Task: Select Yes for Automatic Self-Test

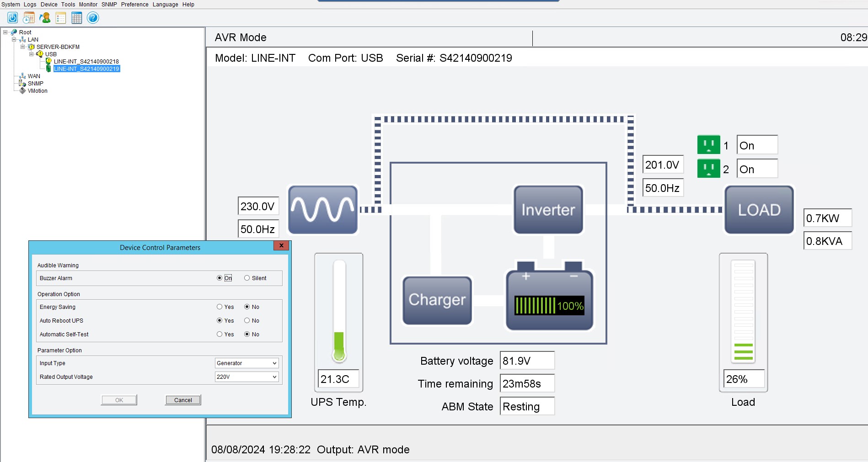Action: pyautogui.click(x=220, y=334)
